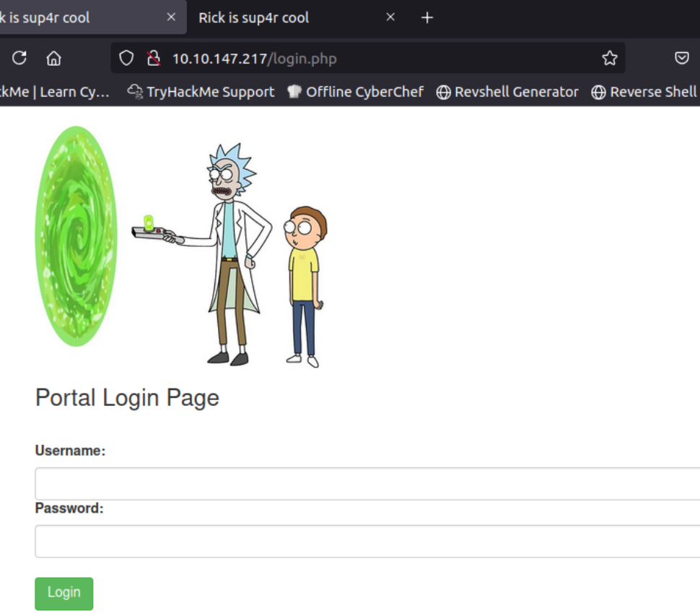The height and width of the screenshot is (616, 700).
Task: Click the Rick and Morty portal image
Action: click(x=182, y=246)
